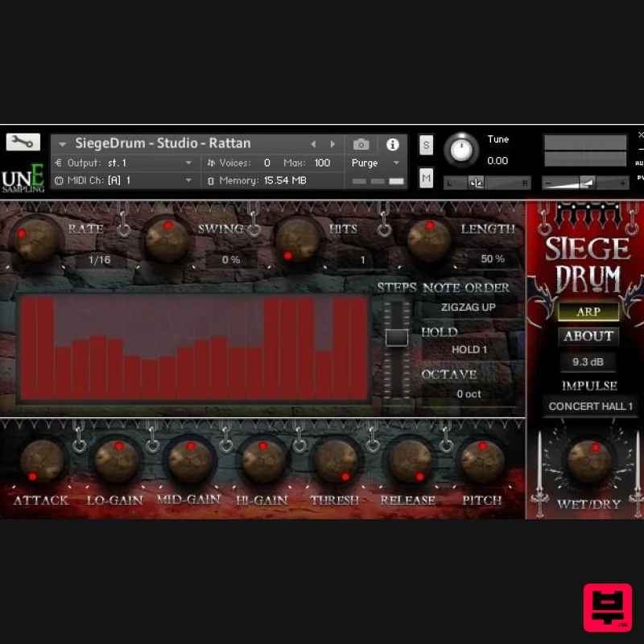This screenshot has height=644, width=644.
Task: Open the wrench instrument edit mode
Action: pyautogui.click(x=23, y=142)
